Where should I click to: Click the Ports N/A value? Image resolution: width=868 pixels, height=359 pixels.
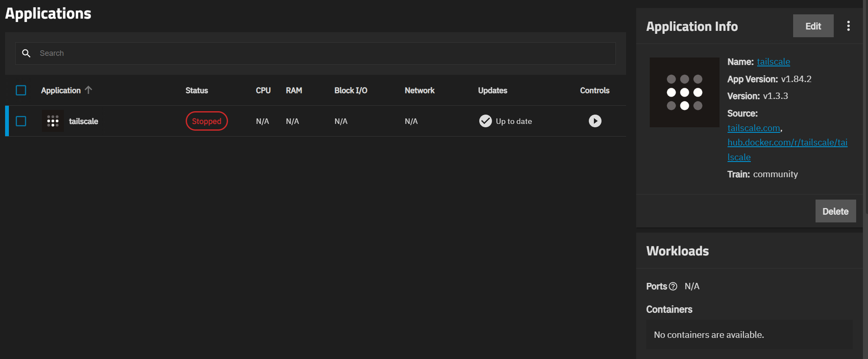pos(692,286)
